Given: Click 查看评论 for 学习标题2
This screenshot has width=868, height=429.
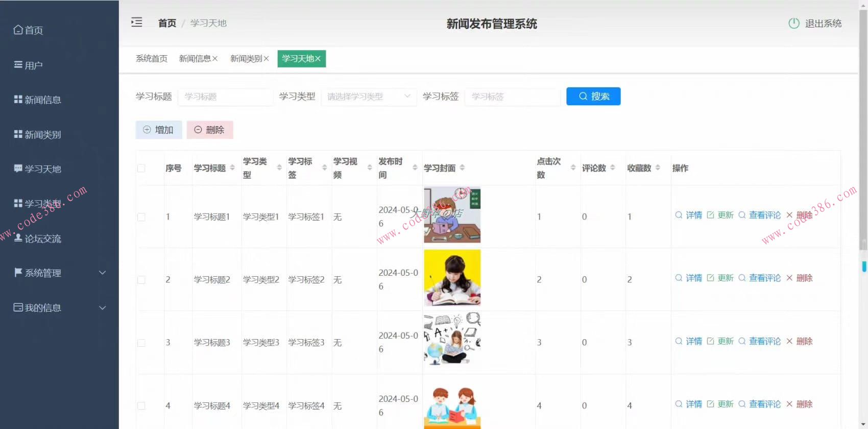Looking at the screenshot, I should (x=760, y=278).
